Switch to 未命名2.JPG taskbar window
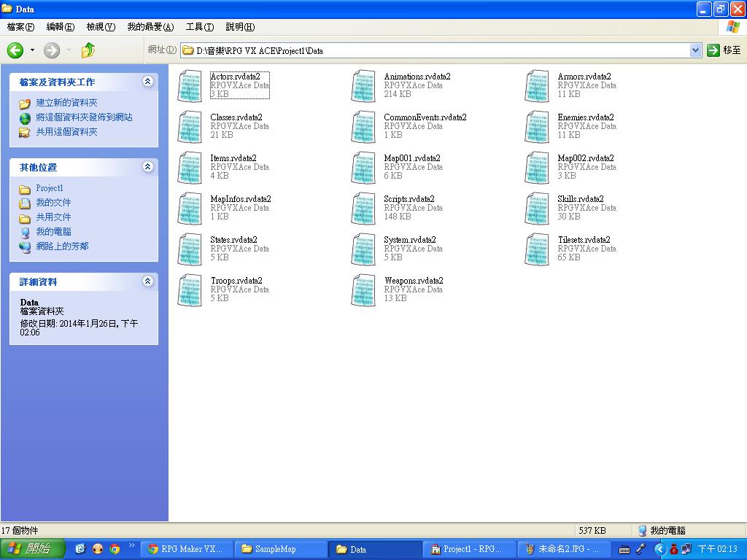 pos(564,549)
